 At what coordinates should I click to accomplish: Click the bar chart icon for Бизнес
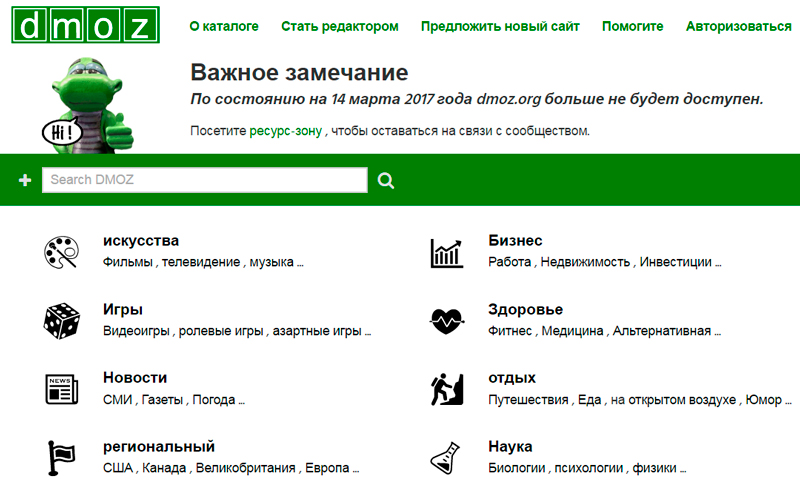pos(446,253)
